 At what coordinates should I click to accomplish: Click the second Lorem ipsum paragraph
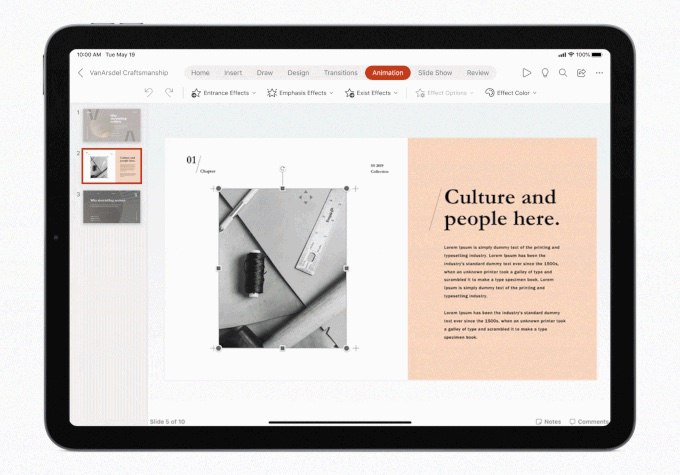(x=505, y=325)
